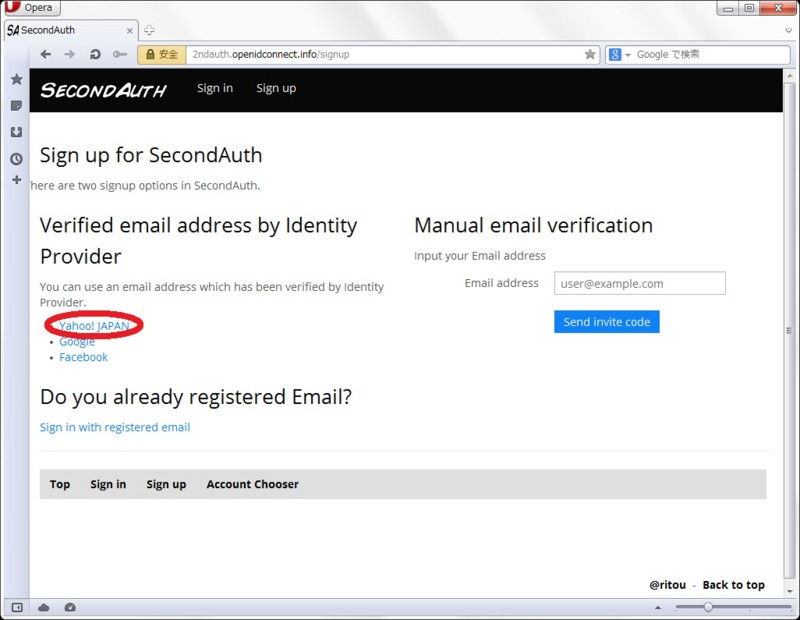Choose the Facebook provider link
This screenshot has height=620, width=800.
click(x=84, y=357)
